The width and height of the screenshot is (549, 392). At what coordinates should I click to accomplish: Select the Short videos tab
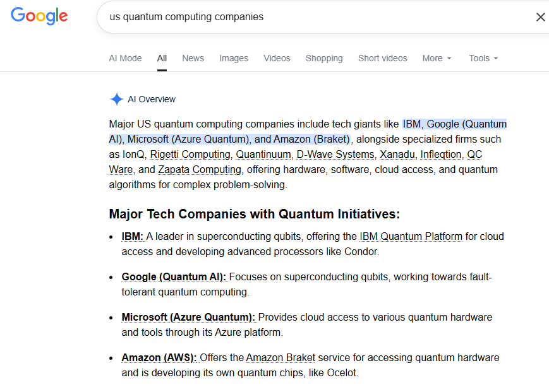click(382, 58)
